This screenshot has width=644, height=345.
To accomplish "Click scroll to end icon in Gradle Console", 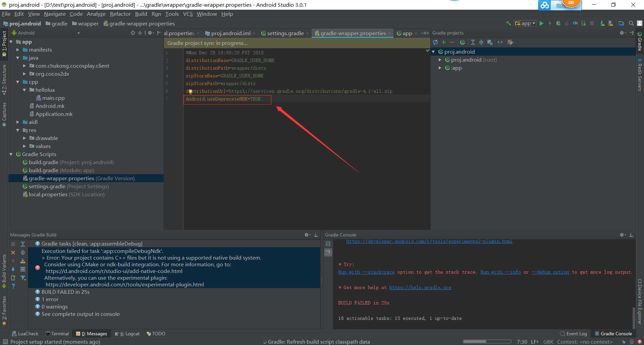I will coord(328,252).
